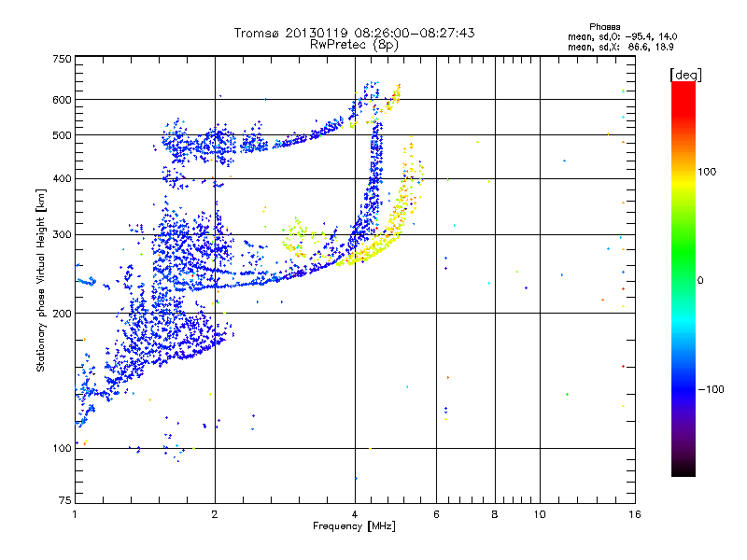Click the '100' y-axis tick label on the left
The image size is (747, 560).
pos(62,449)
